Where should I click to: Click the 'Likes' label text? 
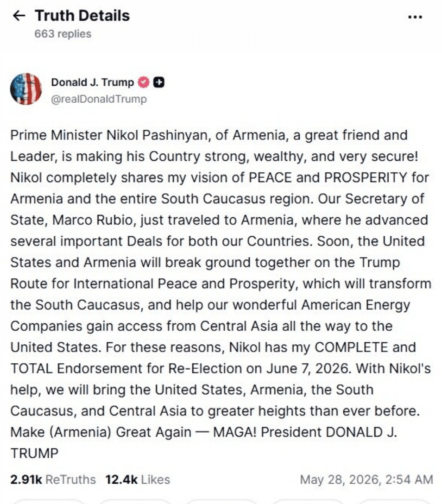tap(156, 479)
